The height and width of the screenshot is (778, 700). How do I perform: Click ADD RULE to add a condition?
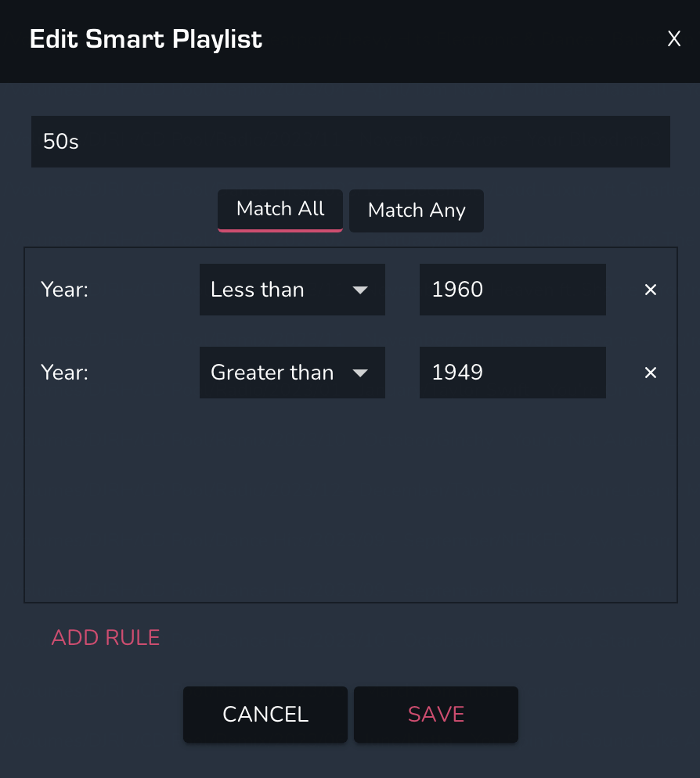point(106,638)
